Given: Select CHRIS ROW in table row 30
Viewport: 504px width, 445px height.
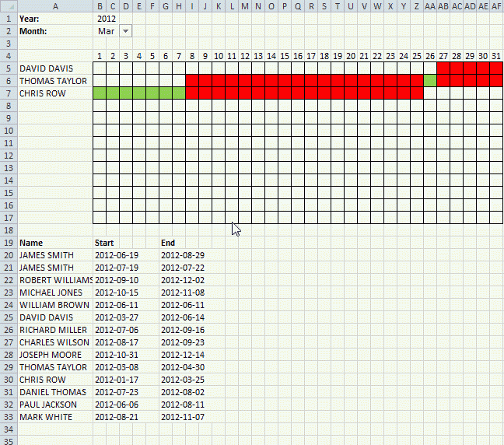Looking at the screenshot, I should point(43,380).
